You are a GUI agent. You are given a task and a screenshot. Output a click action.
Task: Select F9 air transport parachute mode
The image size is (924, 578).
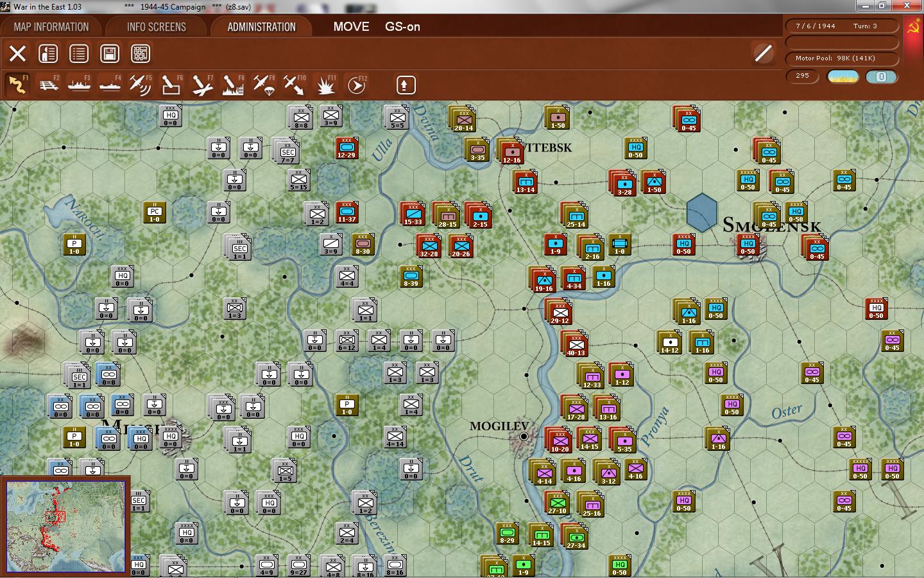click(x=264, y=85)
